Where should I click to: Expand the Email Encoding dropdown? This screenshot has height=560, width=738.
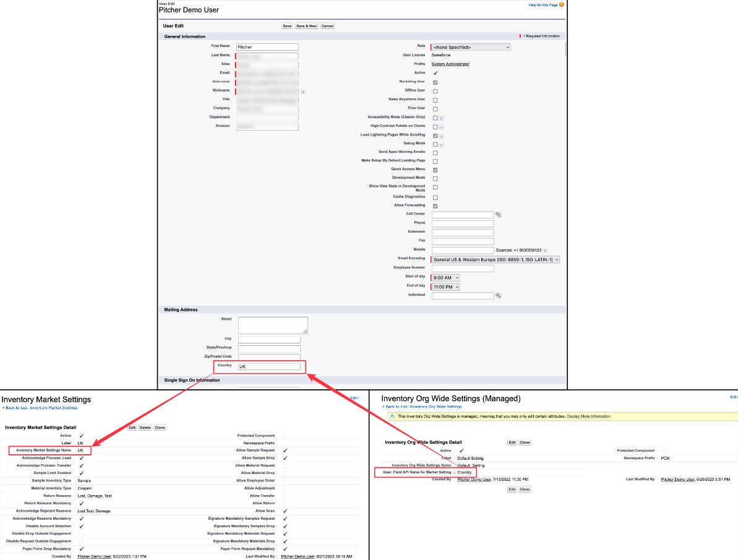click(x=496, y=260)
